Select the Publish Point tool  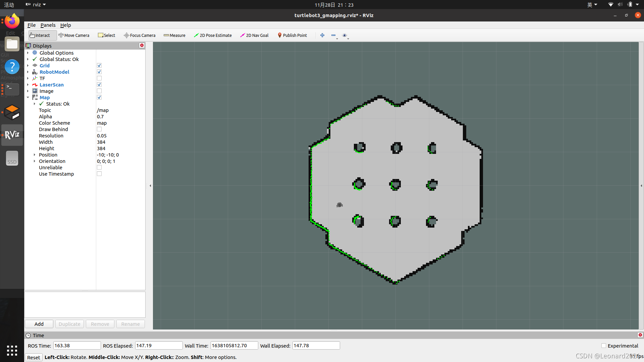point(292,35)
